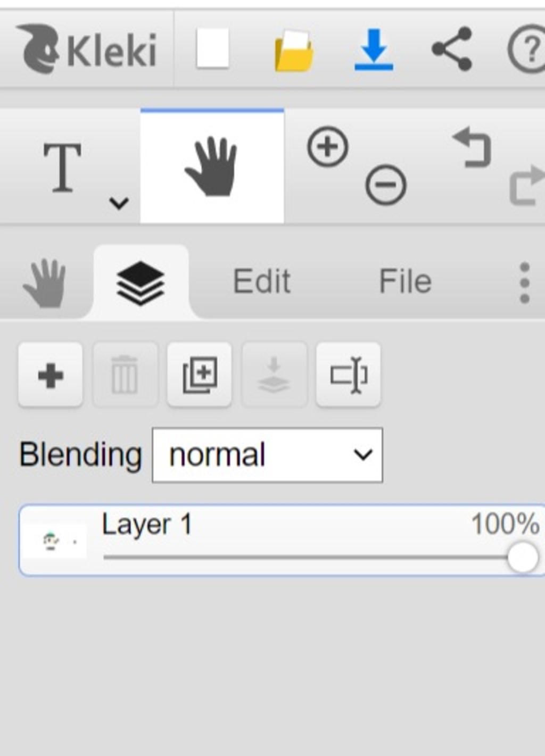Click the Kleki logo
Image resolution: width=545 pixels, height=756 pixels.
point(88,49)
